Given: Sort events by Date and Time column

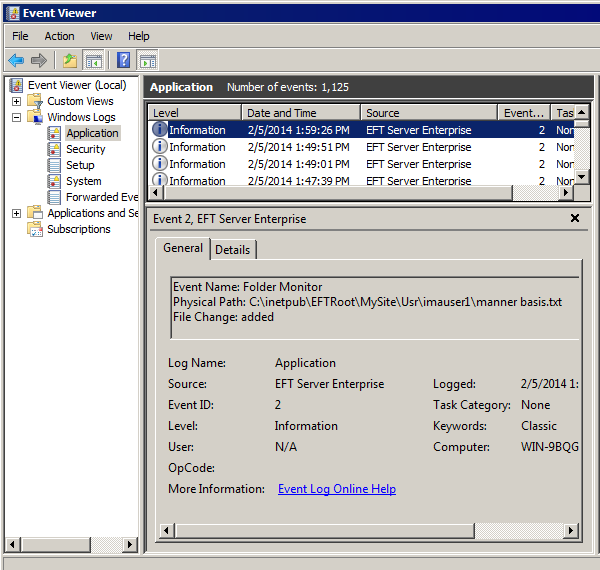Looking at the screenshot, I should [300, 113].
